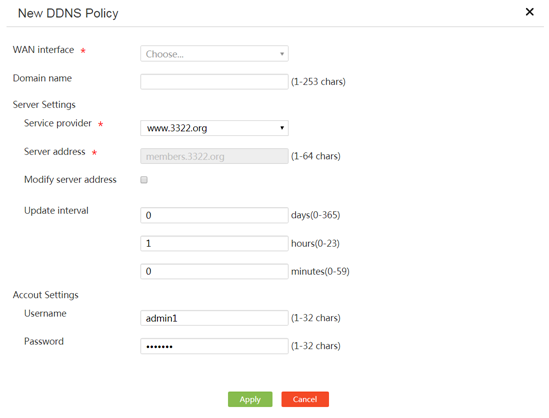Click the WAN interface label
The image size is (549, 418).
(43, 50)
